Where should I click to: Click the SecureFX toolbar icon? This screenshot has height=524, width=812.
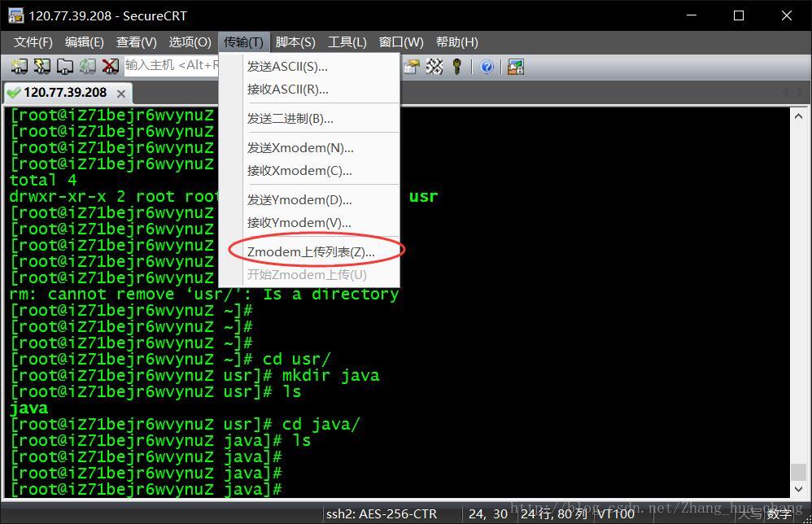pos(515,66)
